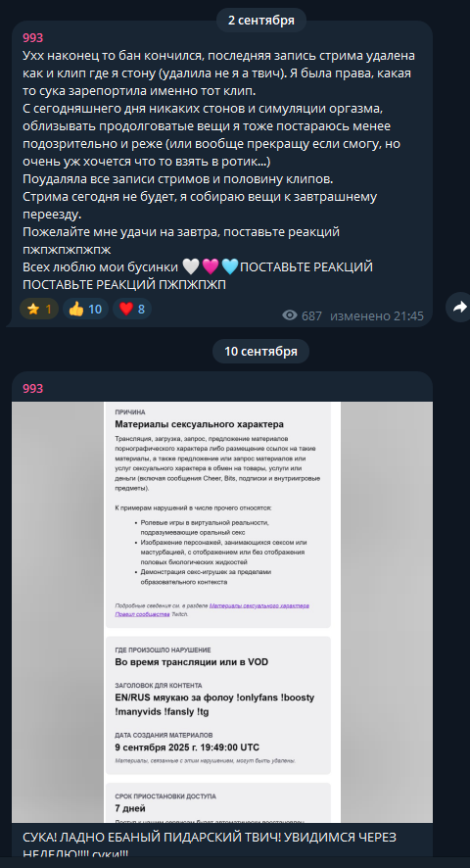Click the forward share arrow icon
Image resolution: width=470 pixels, height=868 pixels.
[459, 307]
